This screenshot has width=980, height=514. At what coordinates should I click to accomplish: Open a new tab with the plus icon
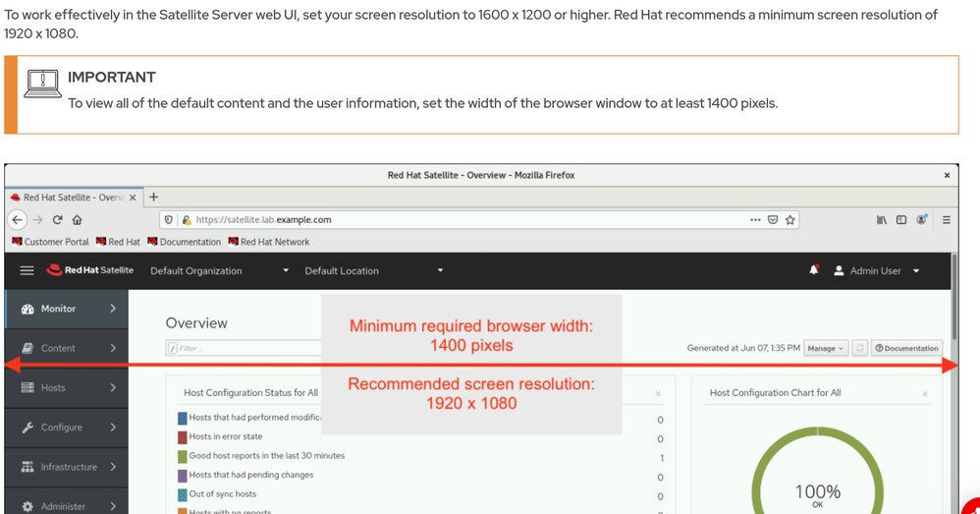pos(153,197)
